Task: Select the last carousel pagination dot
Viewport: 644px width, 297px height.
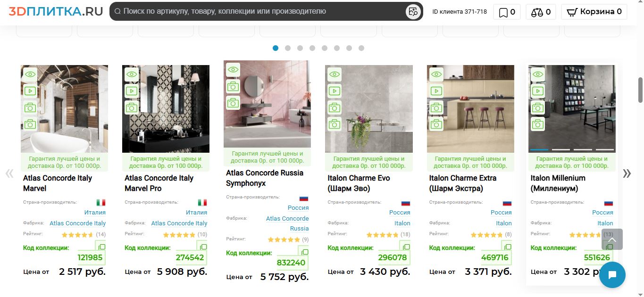Action: (x=361, y=48)
